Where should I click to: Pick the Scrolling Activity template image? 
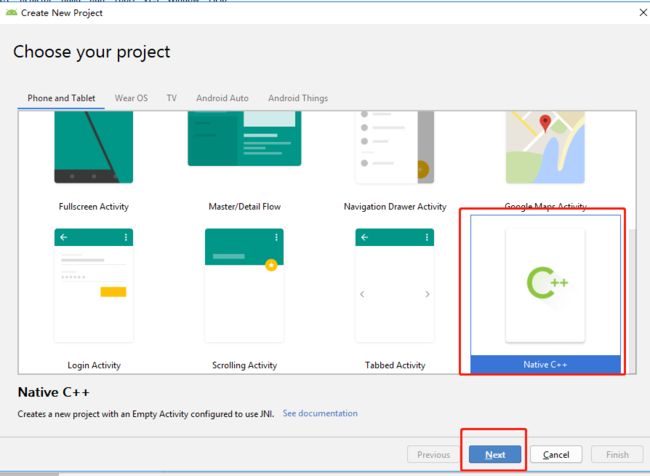[244, 285]
